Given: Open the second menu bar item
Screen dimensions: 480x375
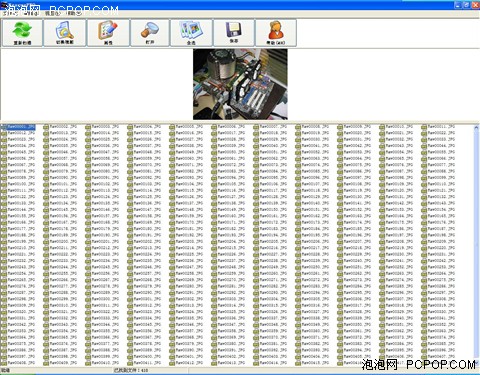Looking at the screenshot, I should tap(32, 13).
